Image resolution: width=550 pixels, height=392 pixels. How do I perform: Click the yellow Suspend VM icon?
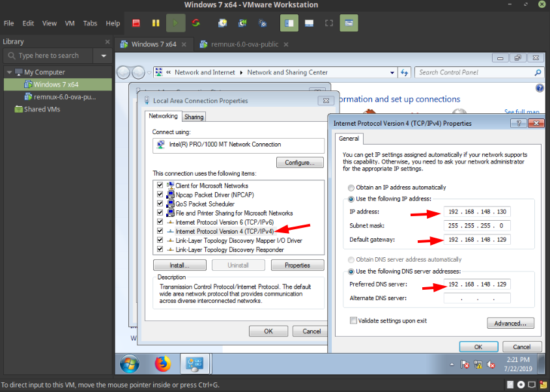pos(156,23)
